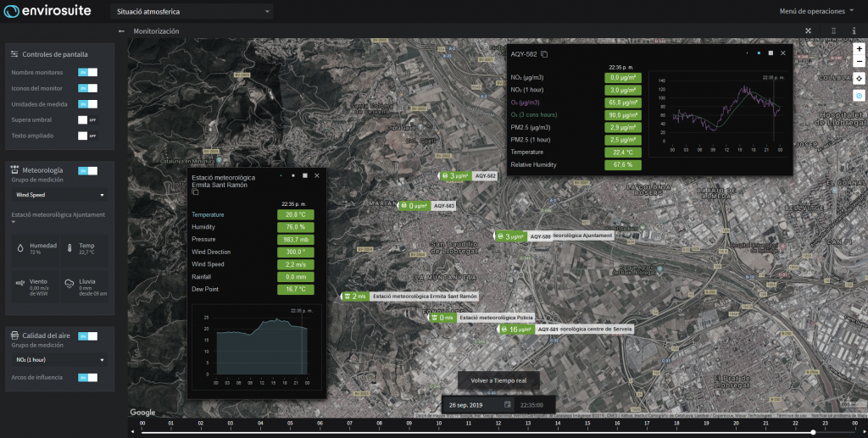Screen dimensions: 868x438
Task: Click the 12 hour mark on timeline
Action: (x=497, y=422)
